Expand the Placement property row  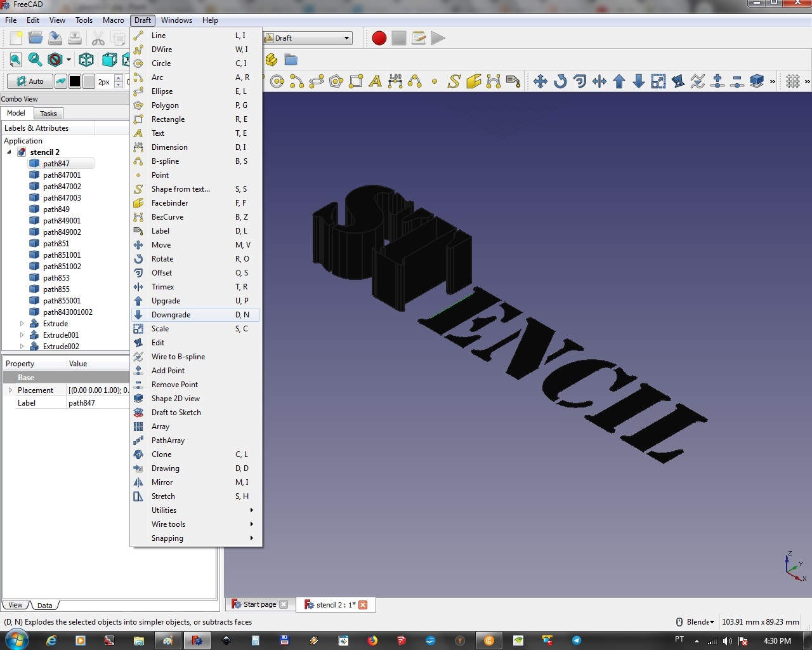[10, 390]
